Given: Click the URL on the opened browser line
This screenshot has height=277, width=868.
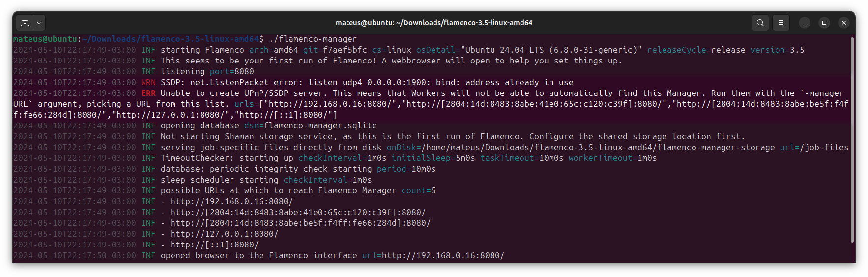Looking at the screenshot, I should click(x=443, y=256).
